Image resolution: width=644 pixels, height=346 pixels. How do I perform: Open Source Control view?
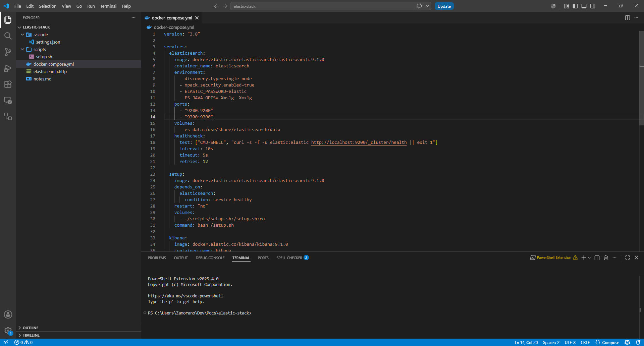[8, 52]
